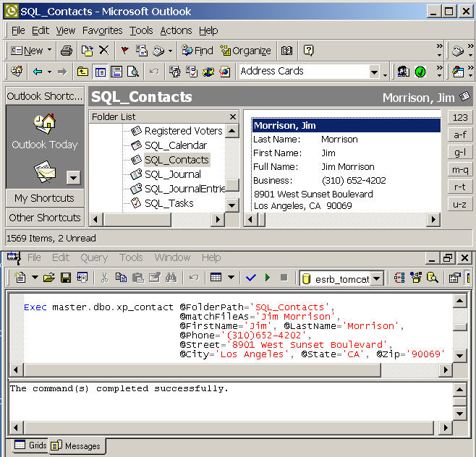Cut selection with scissors icon
476x457 pixels.
[x=104, y=278]
